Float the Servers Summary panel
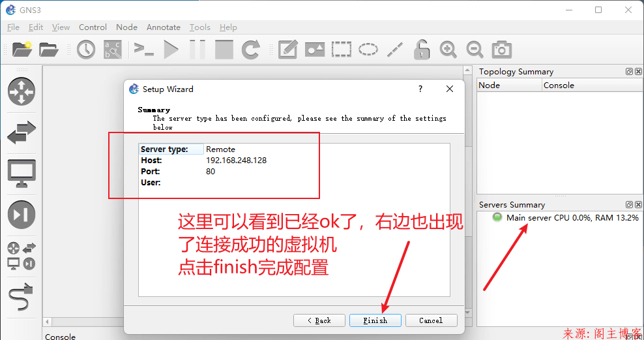Image resolution: width=644 pixels, height=340 pixels. coord(629,204)
